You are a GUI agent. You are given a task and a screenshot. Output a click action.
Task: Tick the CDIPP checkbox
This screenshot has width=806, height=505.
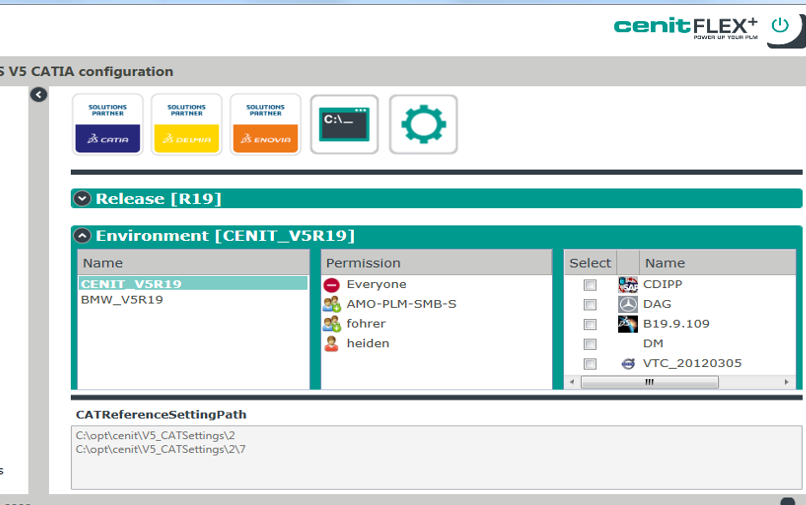point(590,285)
